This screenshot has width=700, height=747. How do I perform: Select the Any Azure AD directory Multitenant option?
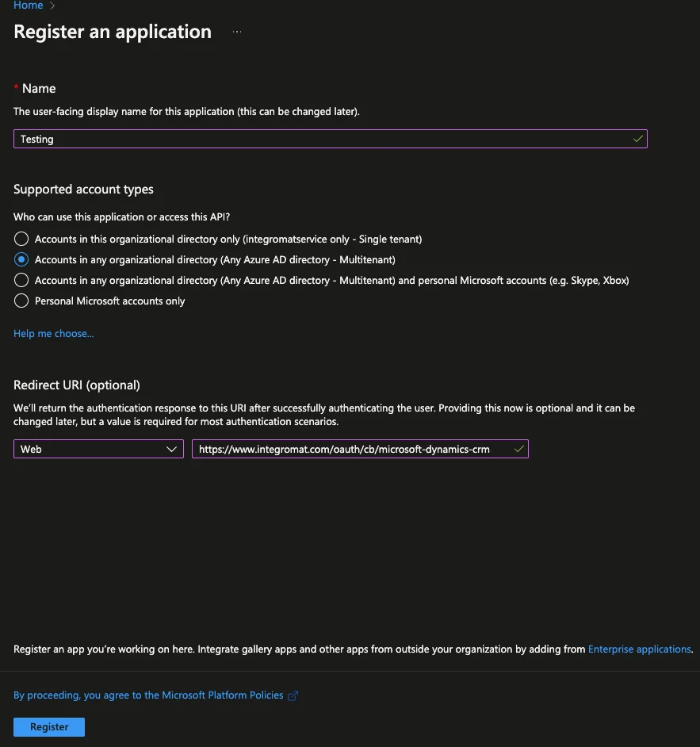click(21, 259)
